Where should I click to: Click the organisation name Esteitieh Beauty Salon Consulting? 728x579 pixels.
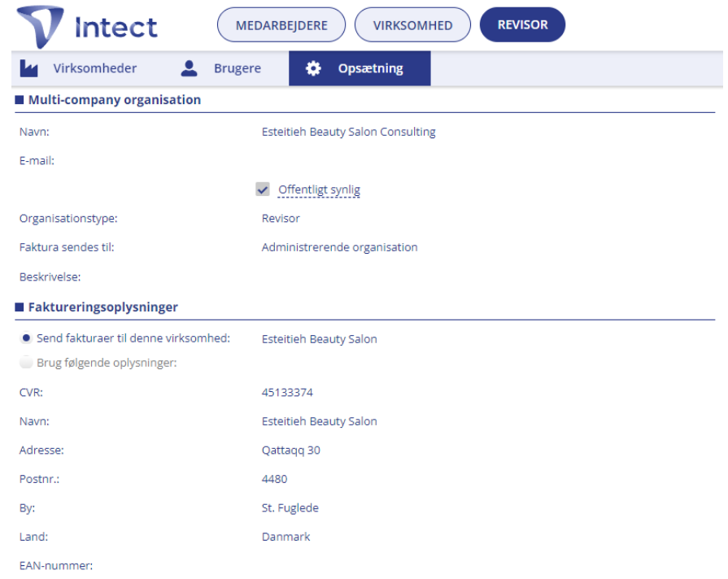click(349, 132)
